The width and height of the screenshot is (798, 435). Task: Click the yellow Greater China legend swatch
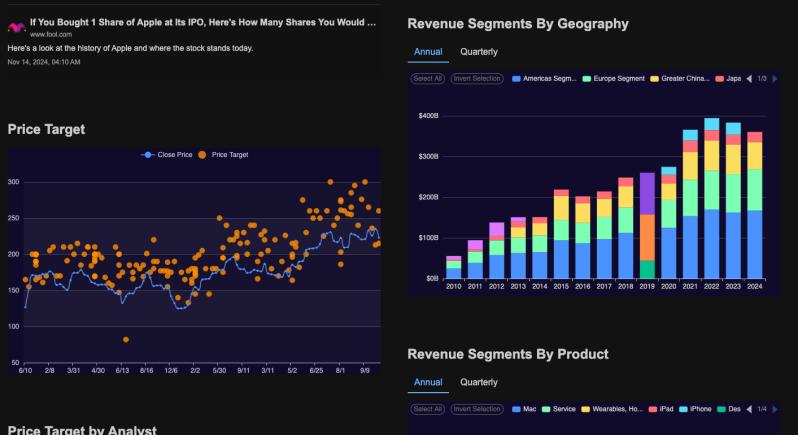655,78
